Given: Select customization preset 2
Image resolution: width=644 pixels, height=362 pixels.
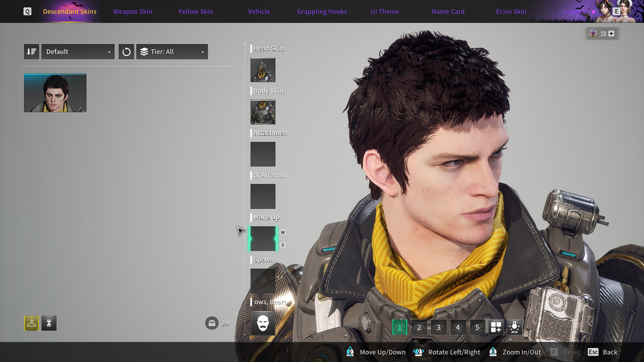Looking at the screenshot, I should 419,327.
